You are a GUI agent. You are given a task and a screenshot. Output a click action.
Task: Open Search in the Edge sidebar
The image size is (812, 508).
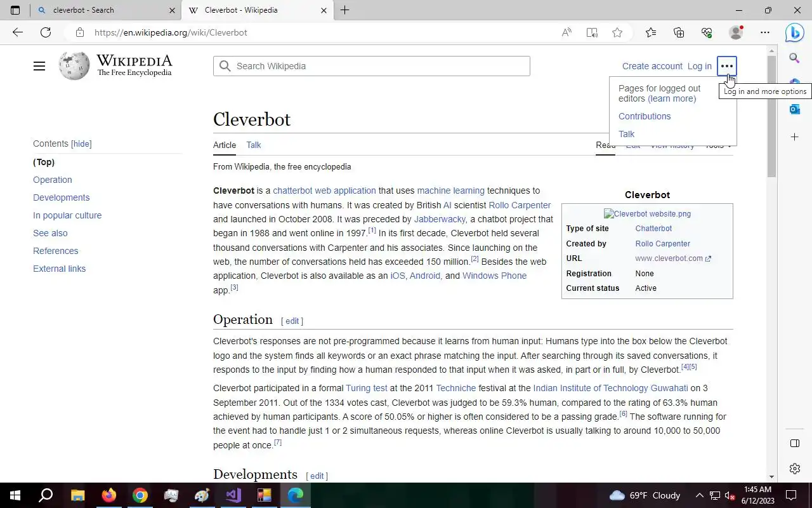coord(794,58)
